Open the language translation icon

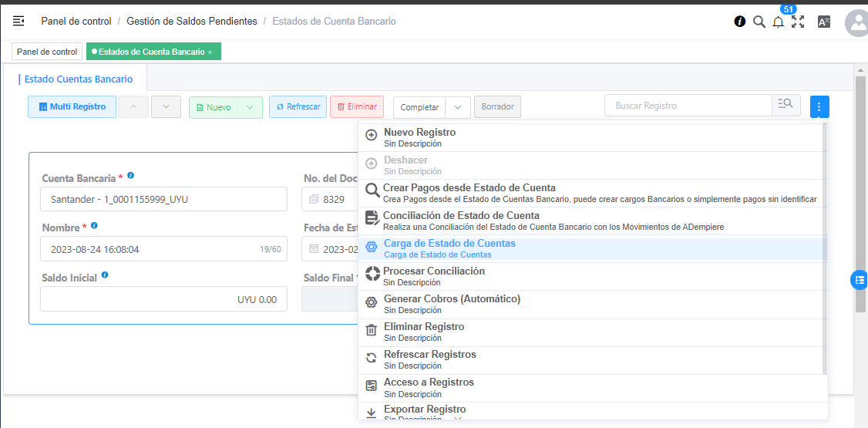[823, 22]
